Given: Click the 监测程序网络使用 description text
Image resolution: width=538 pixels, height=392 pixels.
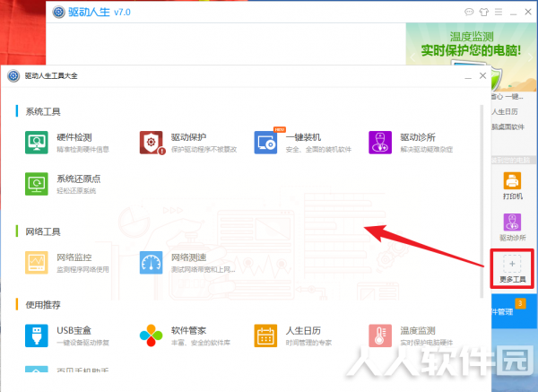Looking at the screenshot, I should point(82,269).
